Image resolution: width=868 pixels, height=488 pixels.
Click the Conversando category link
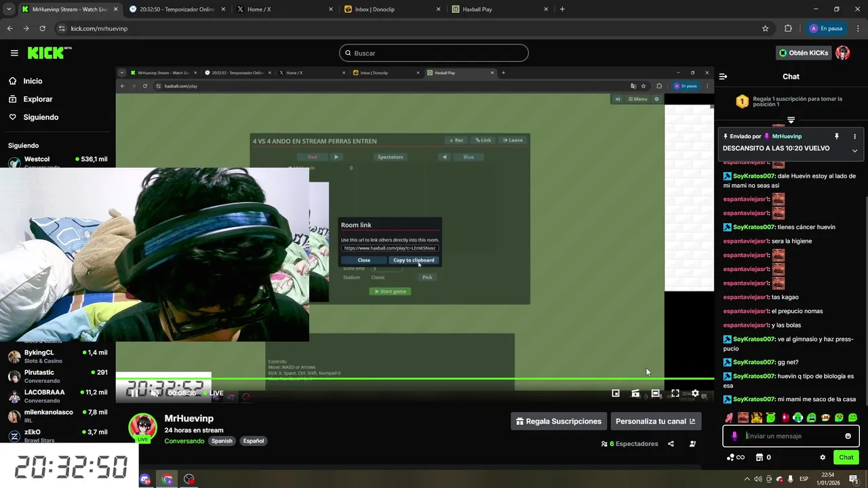tap(184, 441)
